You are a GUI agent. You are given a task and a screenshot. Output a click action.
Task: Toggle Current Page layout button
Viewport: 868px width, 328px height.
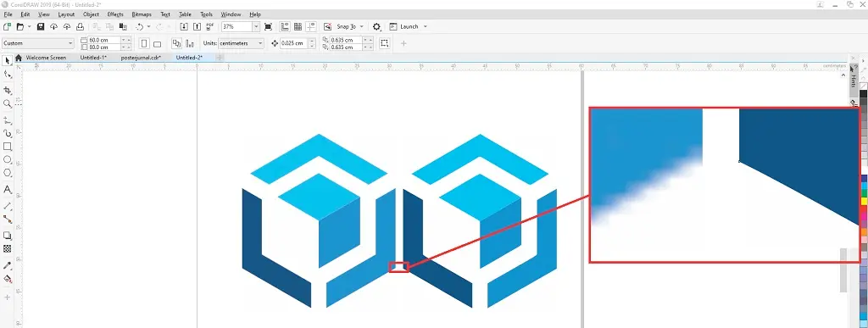[190, 43]
